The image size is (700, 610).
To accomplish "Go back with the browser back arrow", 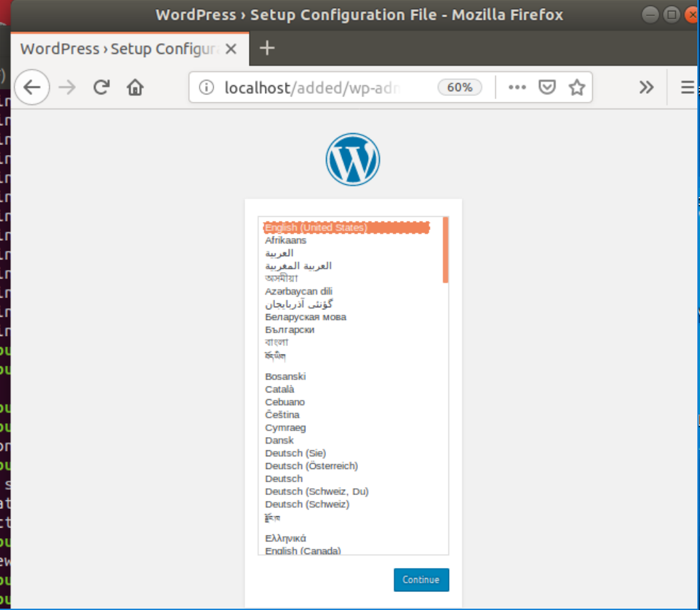I will pos(32,87).
